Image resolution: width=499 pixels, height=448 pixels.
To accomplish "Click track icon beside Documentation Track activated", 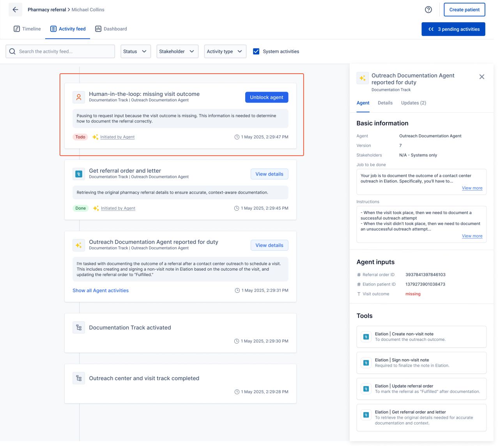I will pos(79,328).
